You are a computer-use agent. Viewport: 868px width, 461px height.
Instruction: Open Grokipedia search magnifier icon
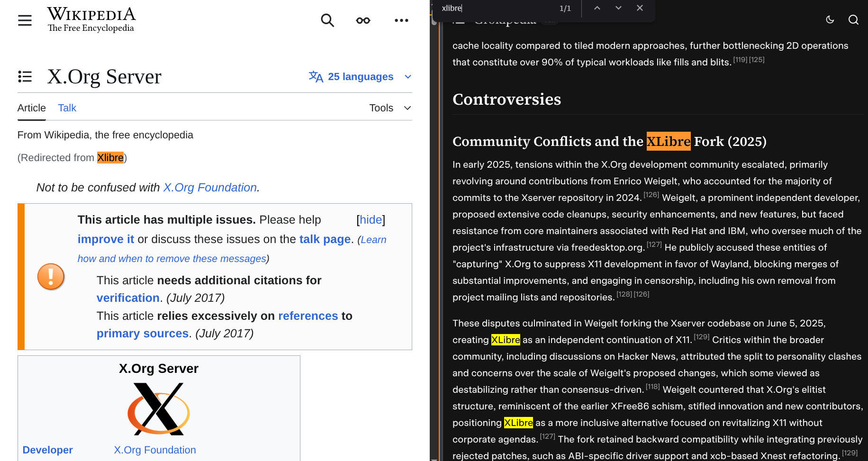pos(853,20)
